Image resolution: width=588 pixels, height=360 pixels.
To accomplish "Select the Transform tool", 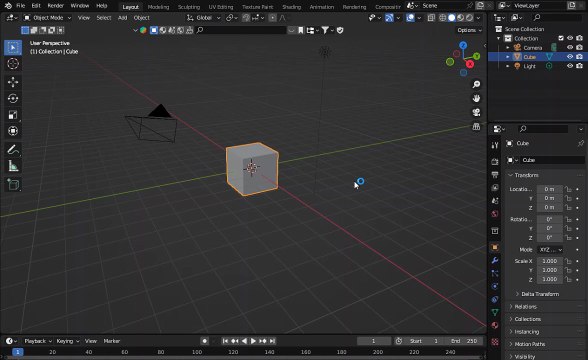I will coord(13,131).
